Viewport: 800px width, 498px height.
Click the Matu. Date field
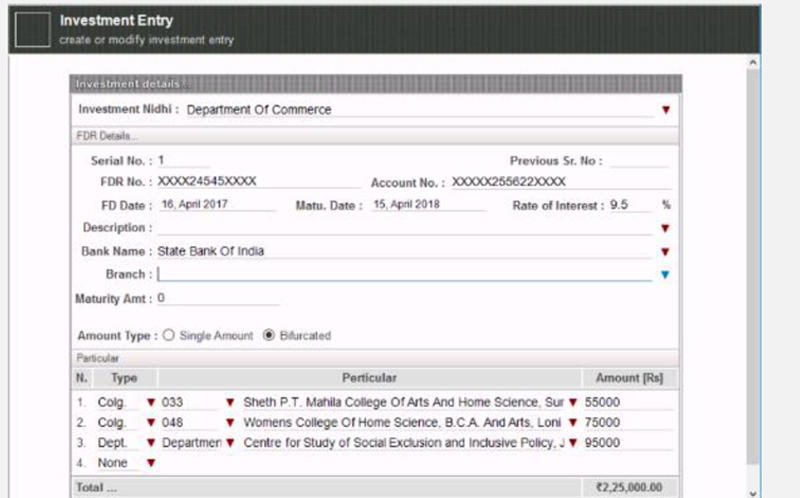click(x=428, y=205)
